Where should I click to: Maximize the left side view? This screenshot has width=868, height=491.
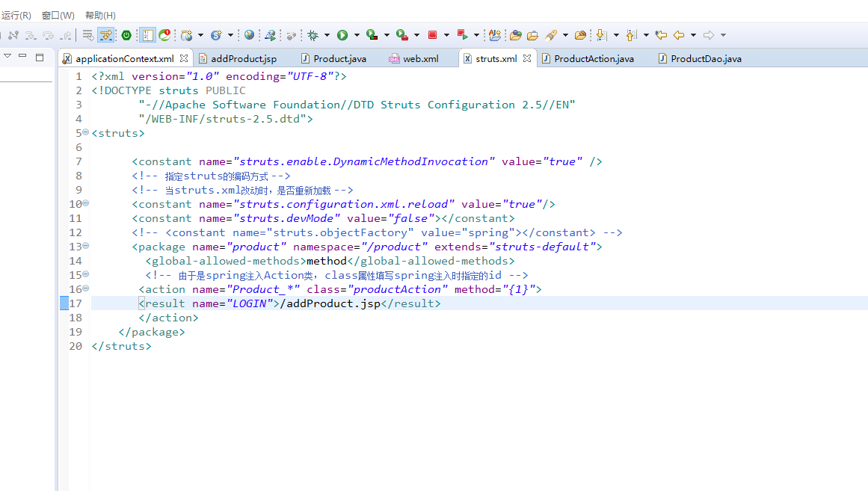40,57
